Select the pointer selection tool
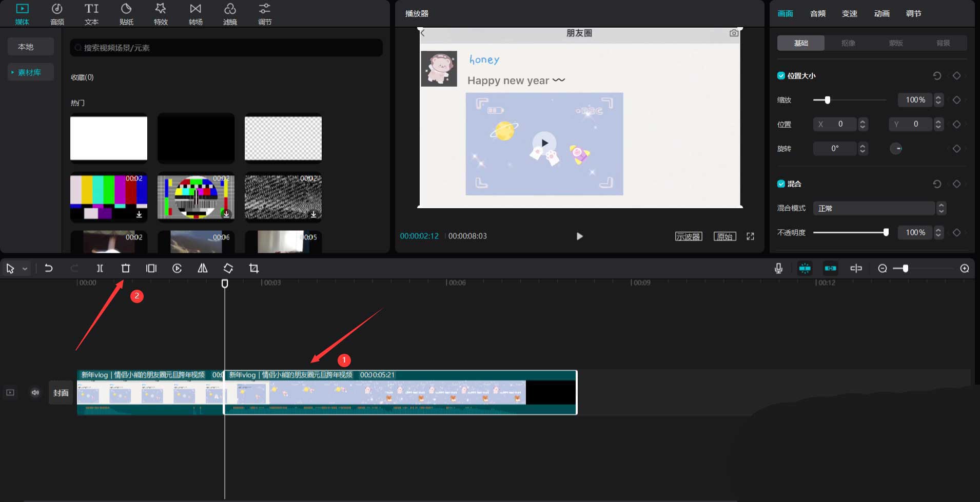Viewport: 980px width, 502px height. (10, 268)
